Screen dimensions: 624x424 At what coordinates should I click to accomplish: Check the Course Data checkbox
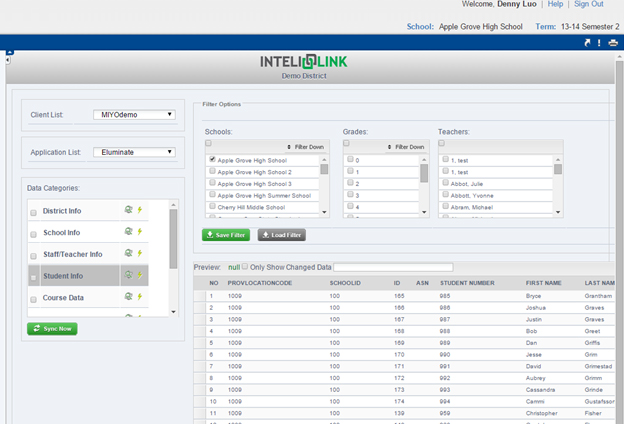click(x=33, y=299)
